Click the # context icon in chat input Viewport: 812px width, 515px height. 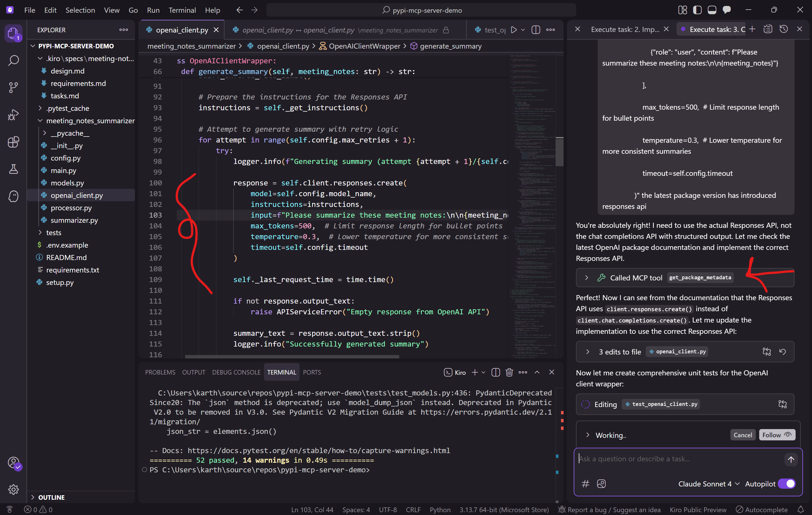point(585,484)
